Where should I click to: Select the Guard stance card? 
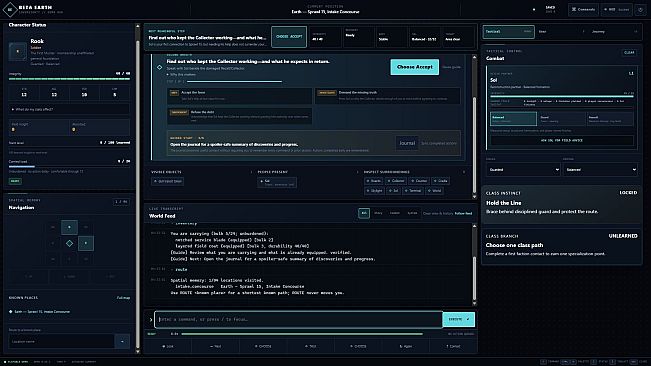point(561,119)
